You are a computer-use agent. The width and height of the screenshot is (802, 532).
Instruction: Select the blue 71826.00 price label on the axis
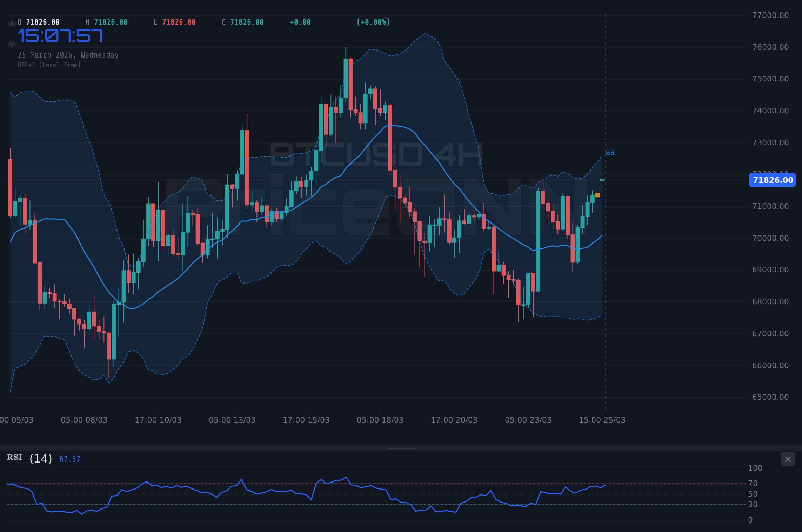(x=772, y=180)
